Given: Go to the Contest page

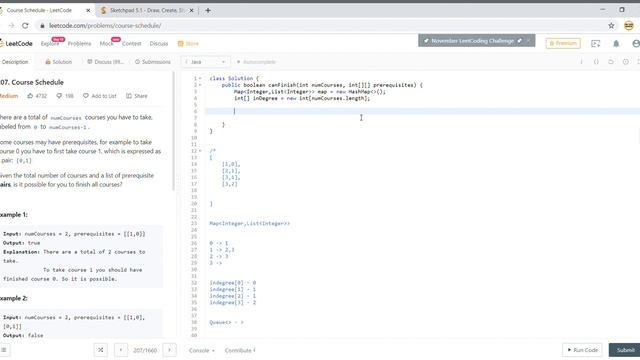Looking at the screenshot, I should (131, 44).
